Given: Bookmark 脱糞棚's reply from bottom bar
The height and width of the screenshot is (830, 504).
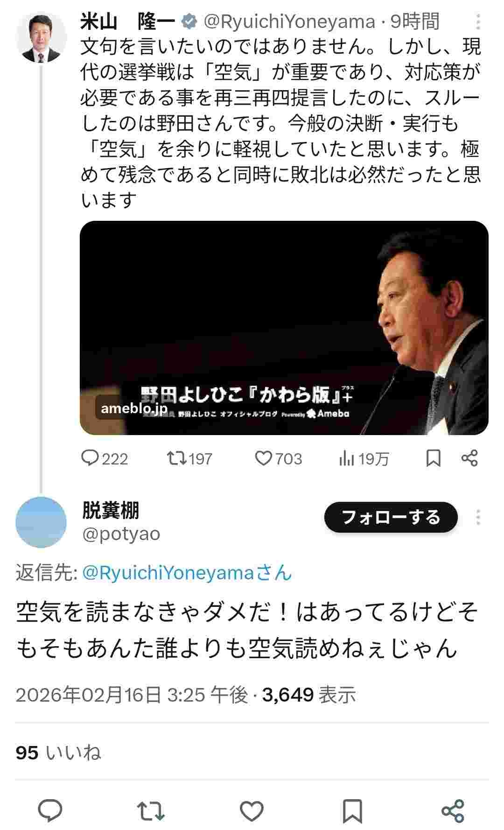Looking at the screenshot, I should tap(352, 810).
